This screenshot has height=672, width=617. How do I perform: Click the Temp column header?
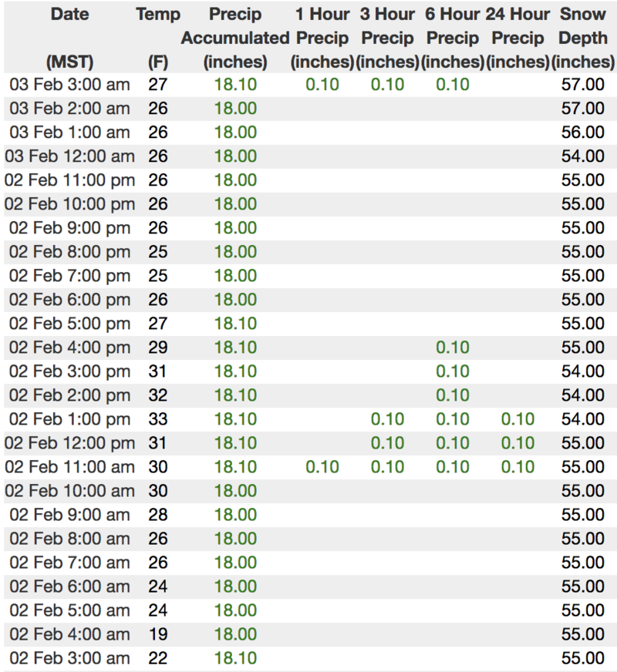(x=157, y=14)
